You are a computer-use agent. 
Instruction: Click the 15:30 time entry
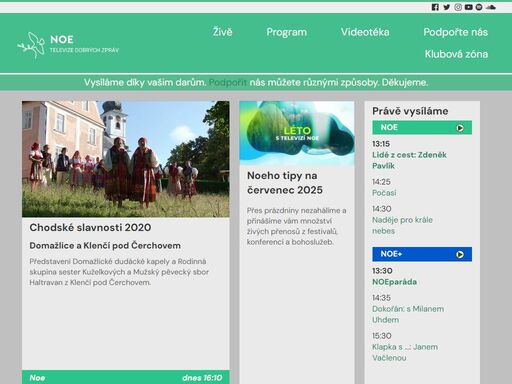coord(382,336)
